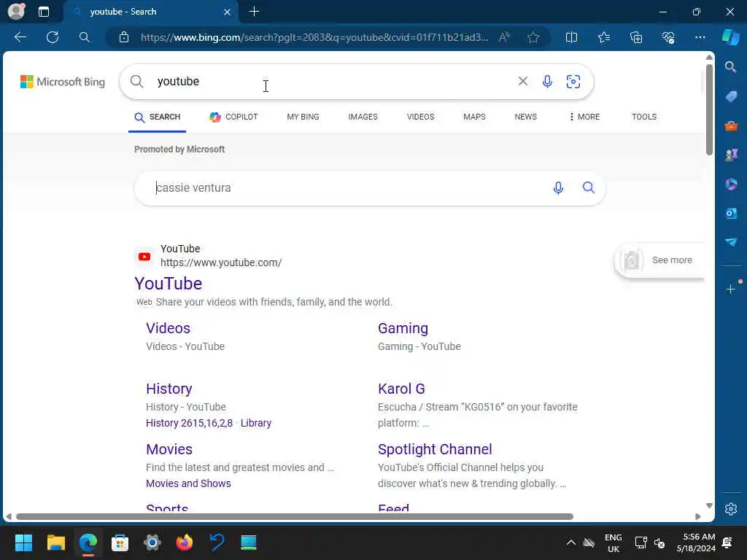The width and height of the screenshot is (747, 560).
Task: Open the Gaming sublink
Action: [x=403, y=329]
